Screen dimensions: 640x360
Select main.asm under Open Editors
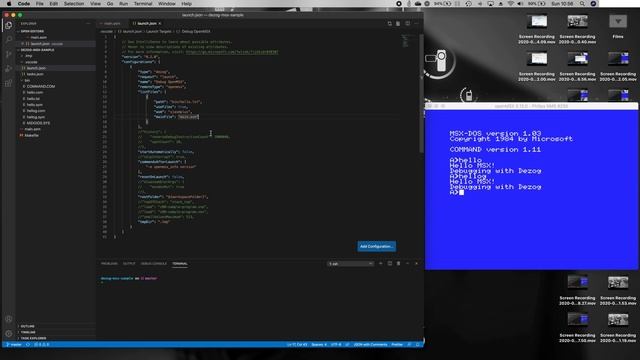38,38
